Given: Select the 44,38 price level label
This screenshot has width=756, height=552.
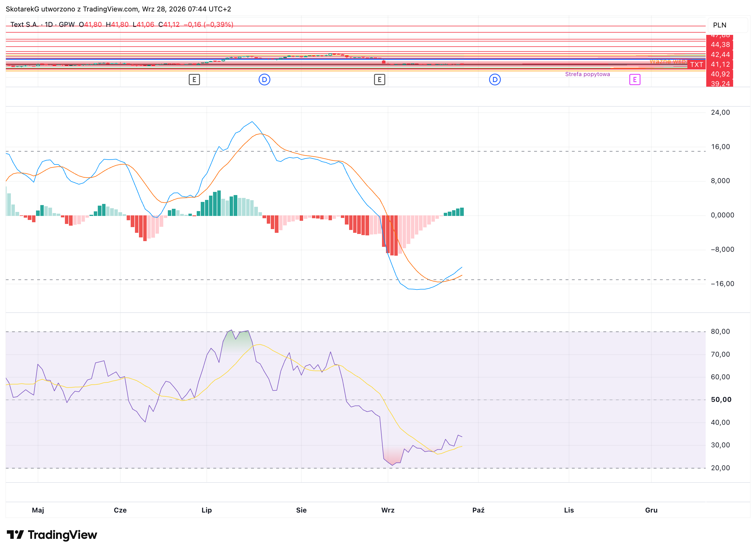Looking at the screenshot, I should (x=720, y=45).
